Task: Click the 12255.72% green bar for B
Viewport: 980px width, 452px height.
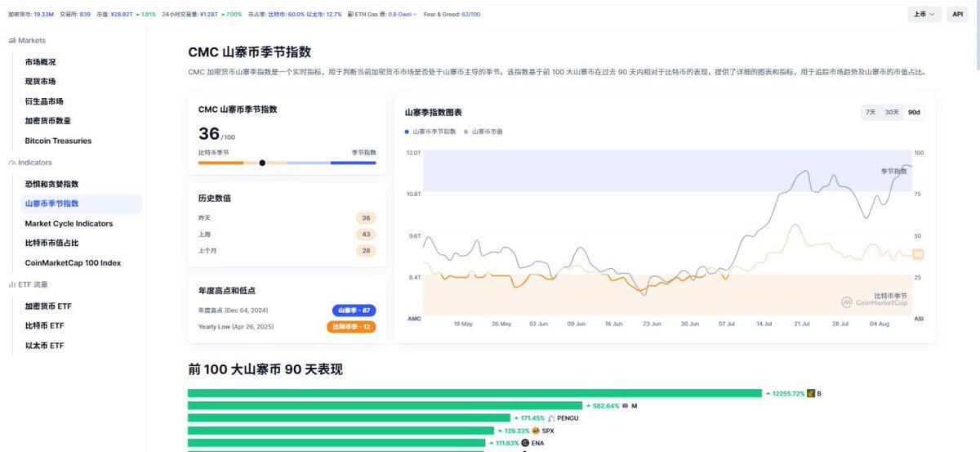Action: 474,394
